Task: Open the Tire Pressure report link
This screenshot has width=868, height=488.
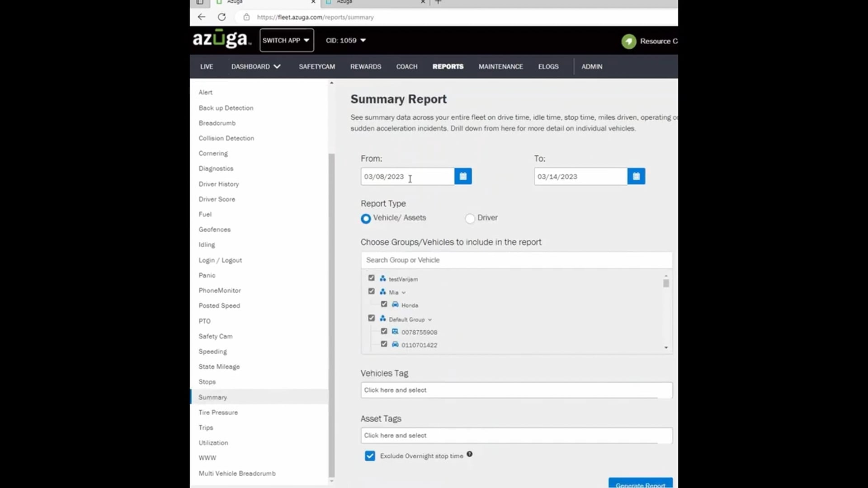Action: tap(218, 412)
